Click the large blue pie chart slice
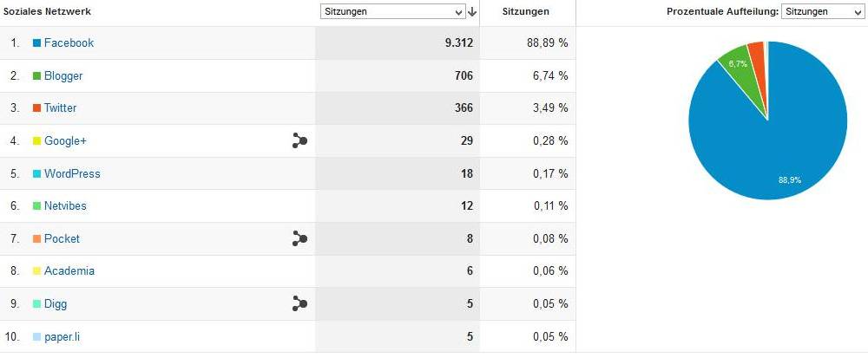Image resolution: width=868 pixels, height=358 pixels. tap(781, 139)
